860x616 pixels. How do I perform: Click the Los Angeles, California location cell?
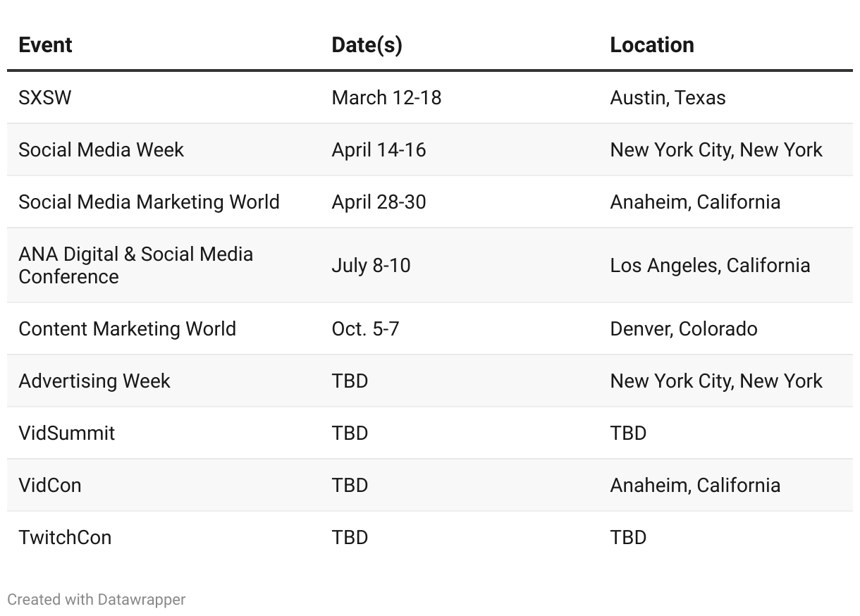point(710,265)
